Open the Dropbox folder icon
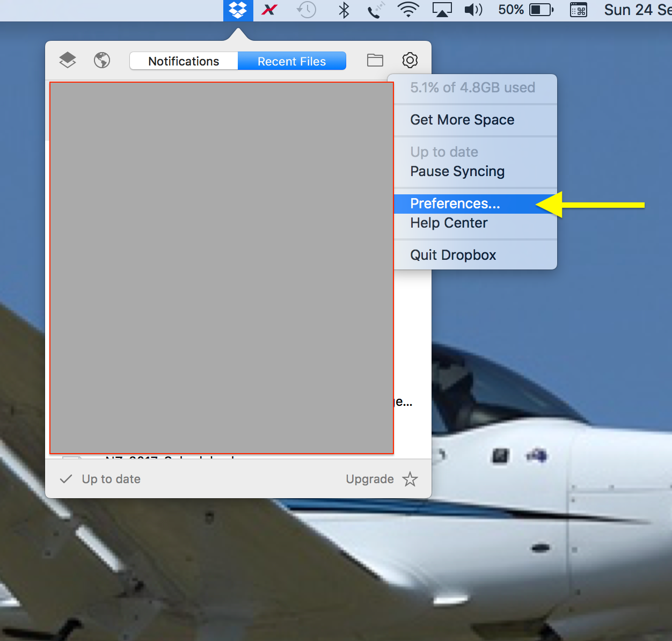 [x=375, y=60]
